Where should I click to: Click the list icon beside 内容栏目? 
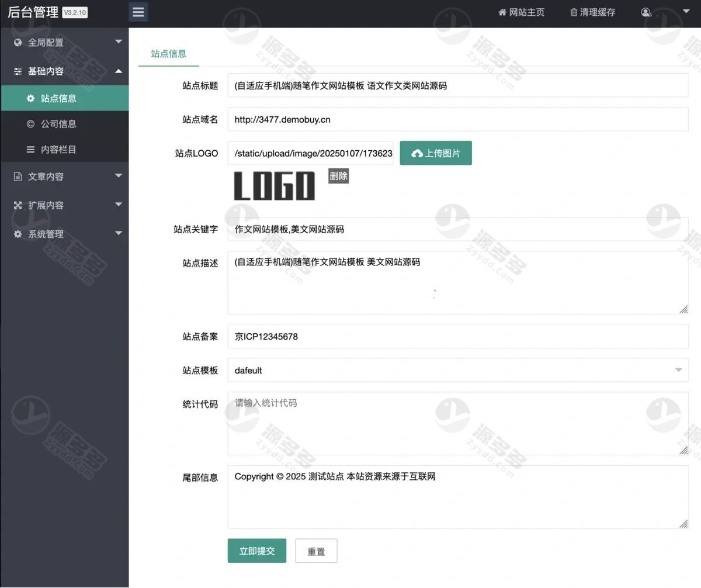coord(31,149)
